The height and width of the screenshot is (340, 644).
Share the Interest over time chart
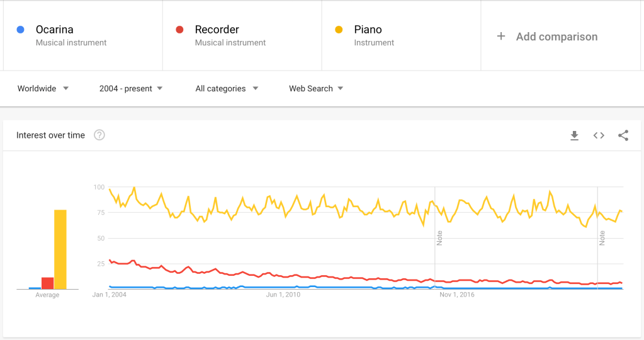[623, 135]
